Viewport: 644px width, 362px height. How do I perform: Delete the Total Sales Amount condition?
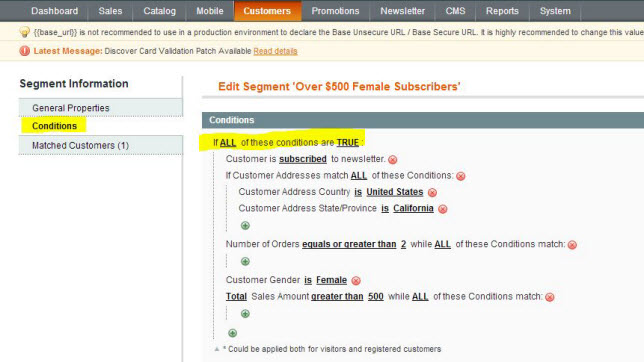tap(550, 297)
